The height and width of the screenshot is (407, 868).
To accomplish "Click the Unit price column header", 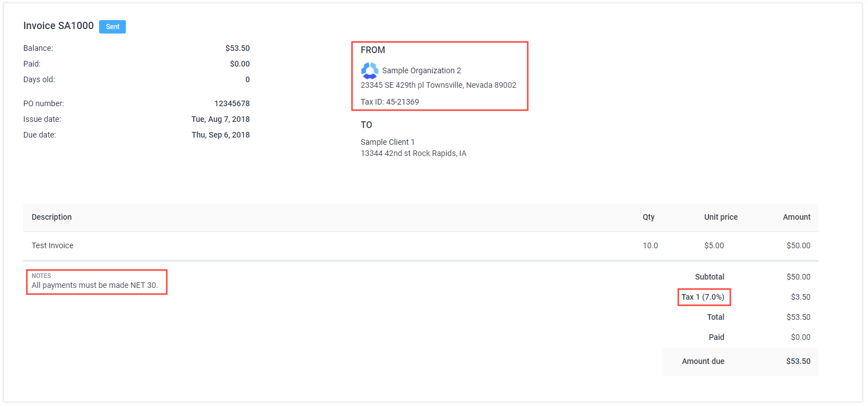I will pyautogui.click(x=720, y=217).
